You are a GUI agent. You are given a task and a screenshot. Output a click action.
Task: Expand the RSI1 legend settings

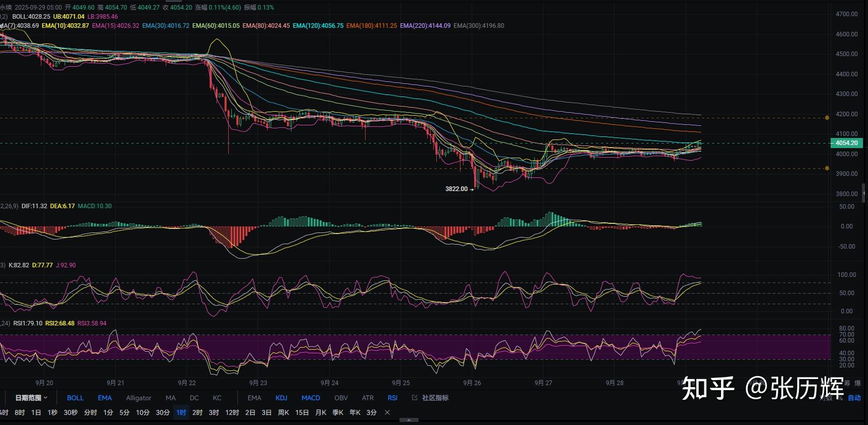click(x=28, y=323)
